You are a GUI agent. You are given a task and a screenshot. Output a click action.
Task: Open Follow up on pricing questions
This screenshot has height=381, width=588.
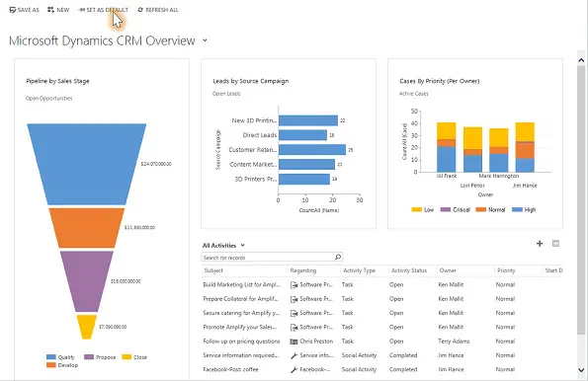[241, 342]
